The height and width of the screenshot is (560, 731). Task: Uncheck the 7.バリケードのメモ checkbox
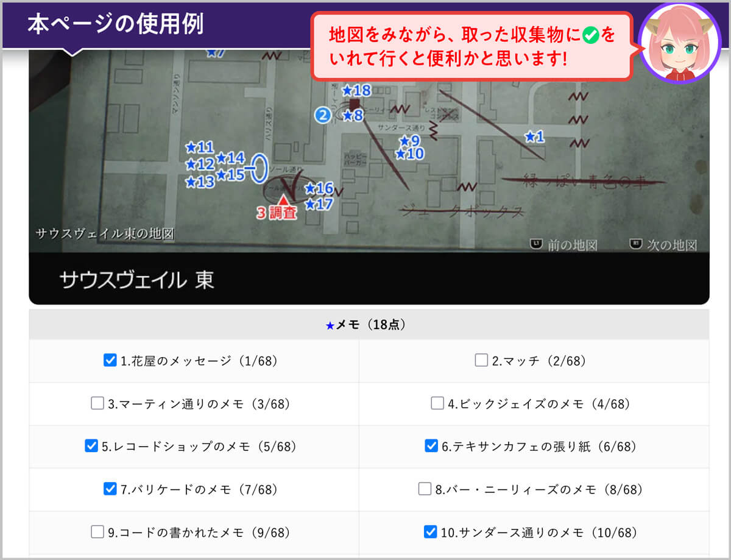(110, 489)
